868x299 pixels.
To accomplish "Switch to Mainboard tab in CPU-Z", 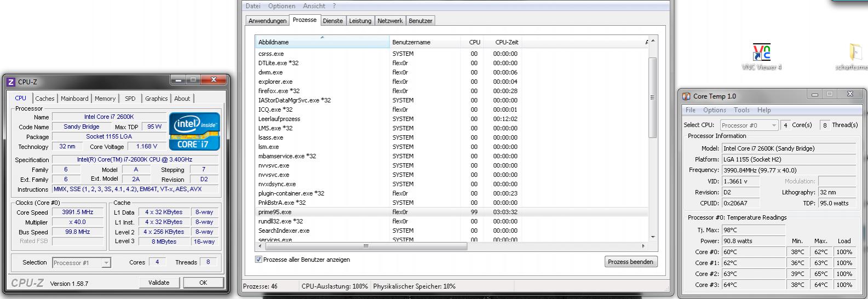I will pos(74,99).
